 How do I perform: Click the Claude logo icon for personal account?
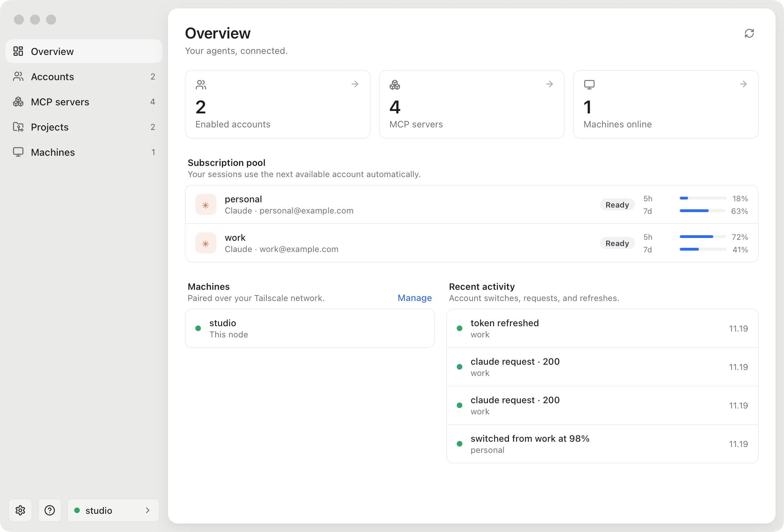206,205
